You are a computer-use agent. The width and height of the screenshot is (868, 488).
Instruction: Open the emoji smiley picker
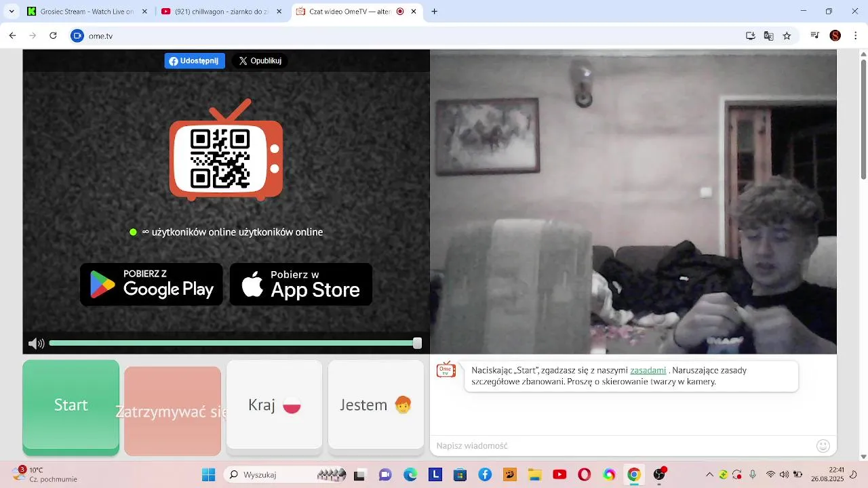[x=823, y=445]
